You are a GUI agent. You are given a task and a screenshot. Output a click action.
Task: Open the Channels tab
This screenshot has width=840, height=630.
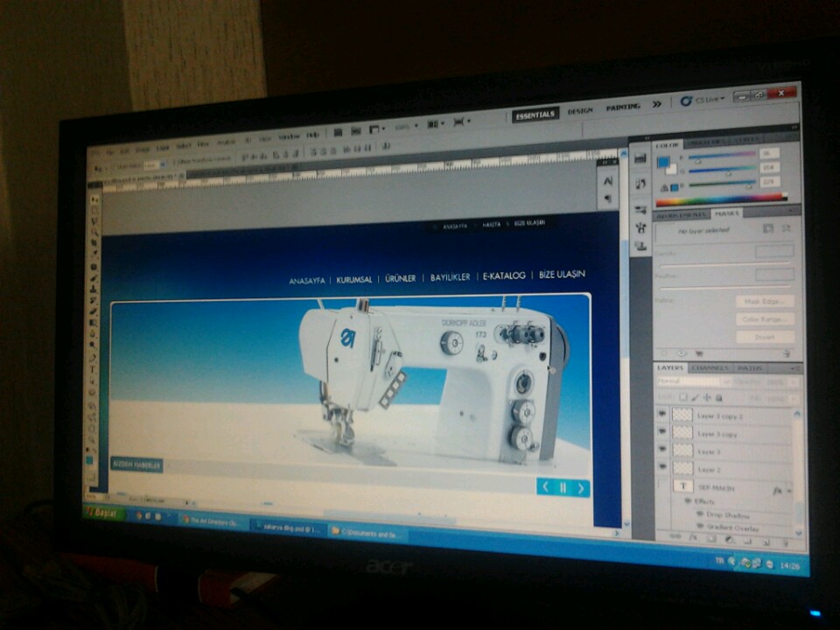click(x=710, y=368)
